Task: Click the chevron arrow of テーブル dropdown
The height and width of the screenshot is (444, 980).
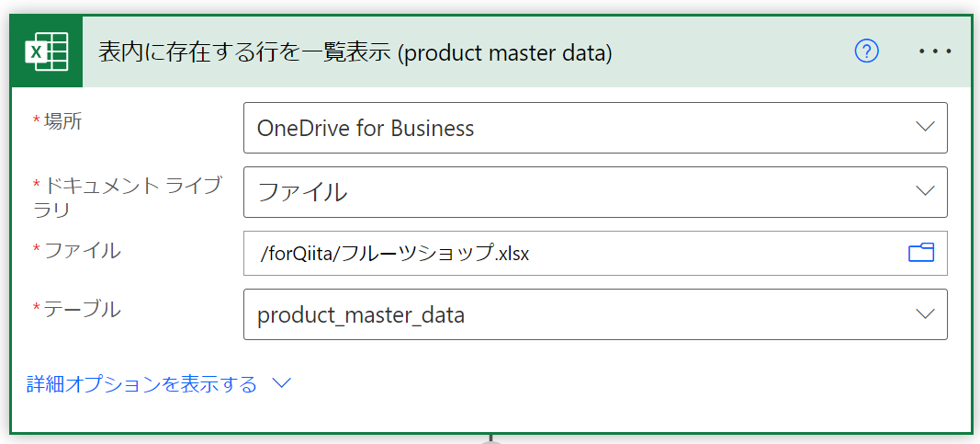Action: (925, 314)
